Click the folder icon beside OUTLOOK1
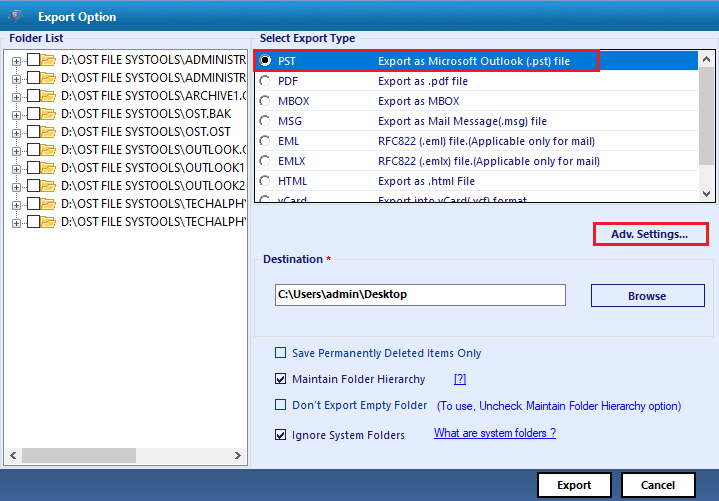The height and width of the screenshot is (501, 719). coord(48,168)
